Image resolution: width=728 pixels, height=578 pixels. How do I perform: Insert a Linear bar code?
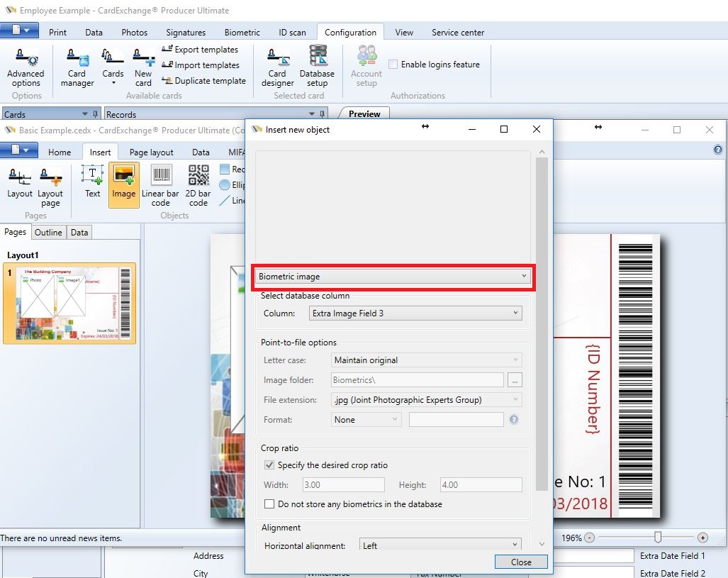(160, 185)
